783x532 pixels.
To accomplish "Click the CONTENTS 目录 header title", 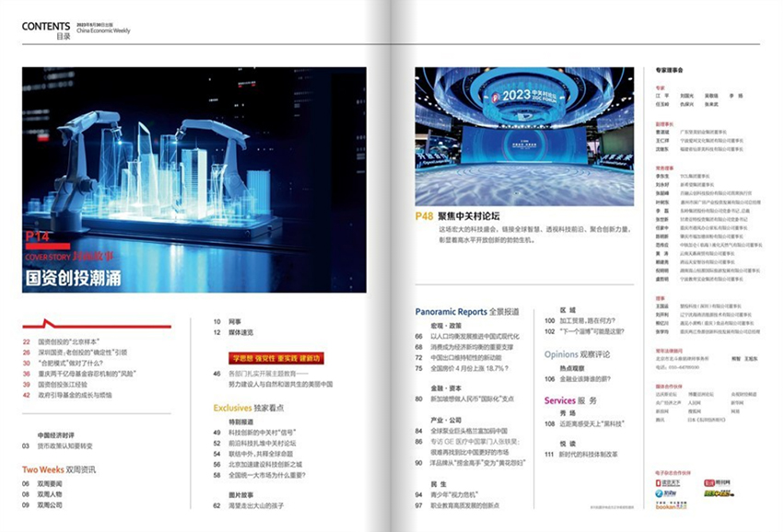I will (x=46, y=29).
